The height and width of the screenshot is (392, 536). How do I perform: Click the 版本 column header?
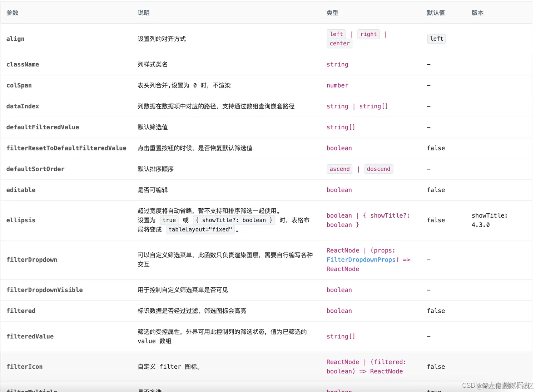click(477, 13)
